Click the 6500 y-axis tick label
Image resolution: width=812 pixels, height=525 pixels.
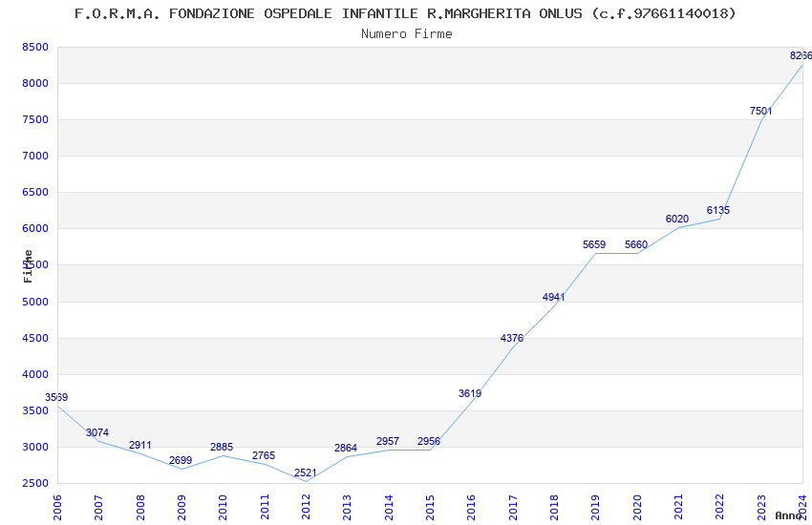pyautogui.click(x=35, y=192)
